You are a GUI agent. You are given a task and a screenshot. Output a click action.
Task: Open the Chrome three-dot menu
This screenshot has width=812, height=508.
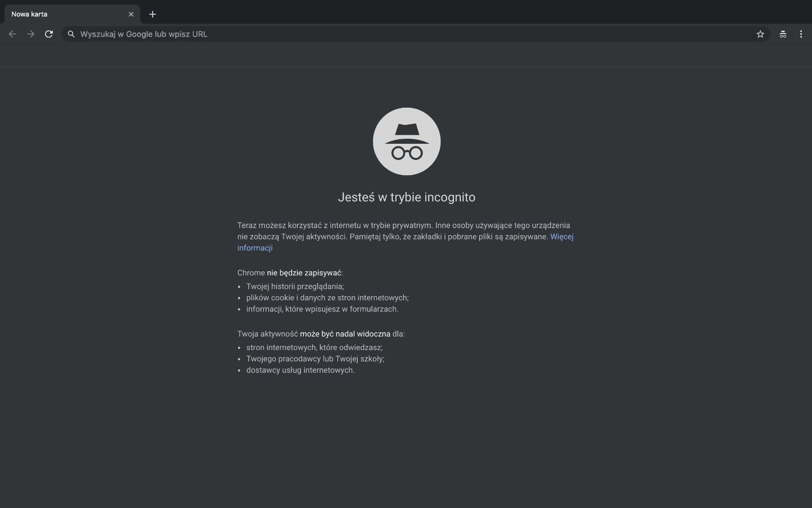(x=801, y=34)
